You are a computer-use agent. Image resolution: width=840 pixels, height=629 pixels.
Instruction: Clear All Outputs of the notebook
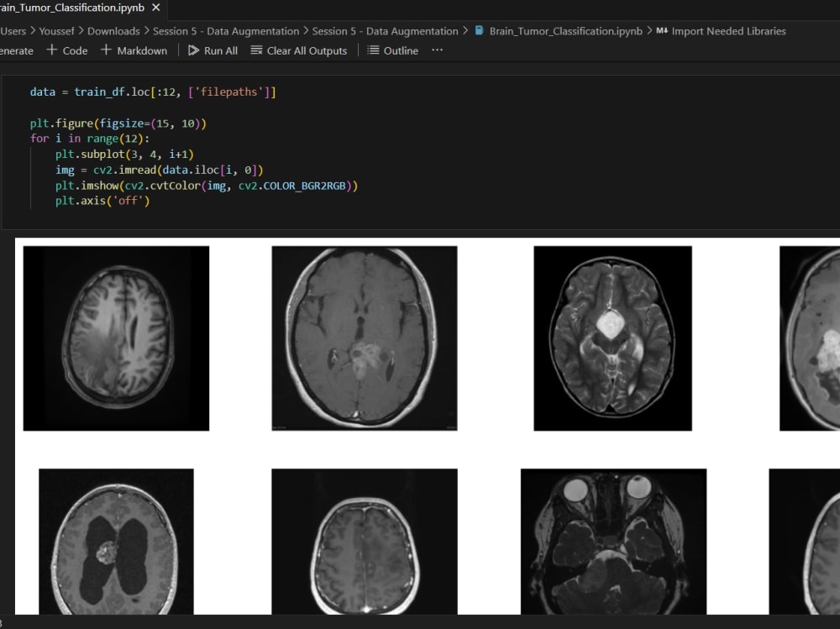click(x=299, y=50)
